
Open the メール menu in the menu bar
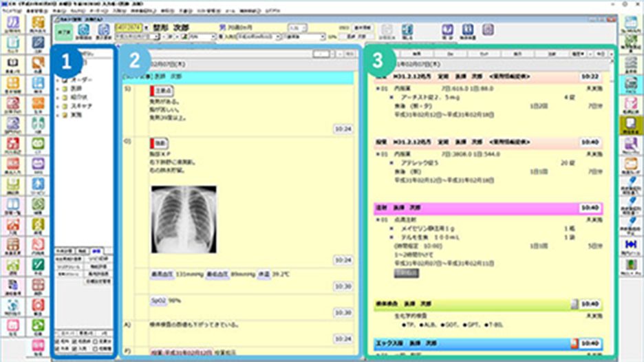point(230,11)
